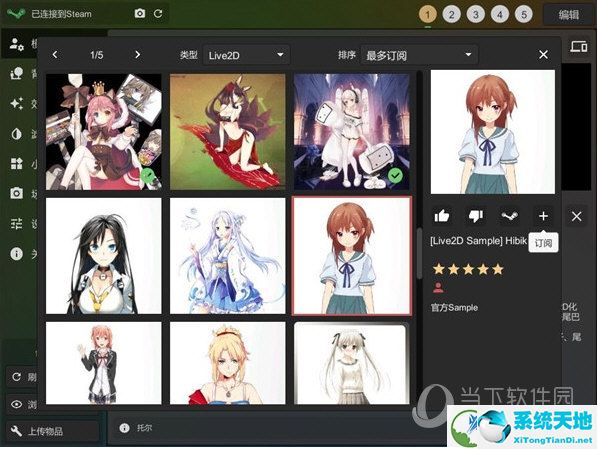Switch to preset tab 5

tap(524, 15)
